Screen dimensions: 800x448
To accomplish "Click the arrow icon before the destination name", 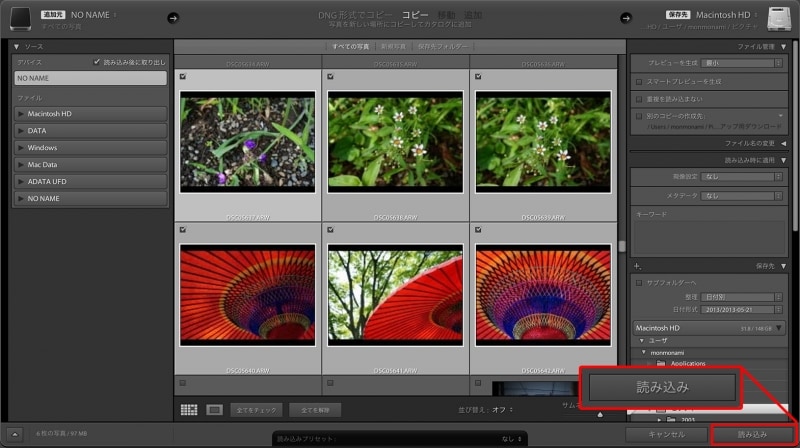I will click(x=627, y=17).
